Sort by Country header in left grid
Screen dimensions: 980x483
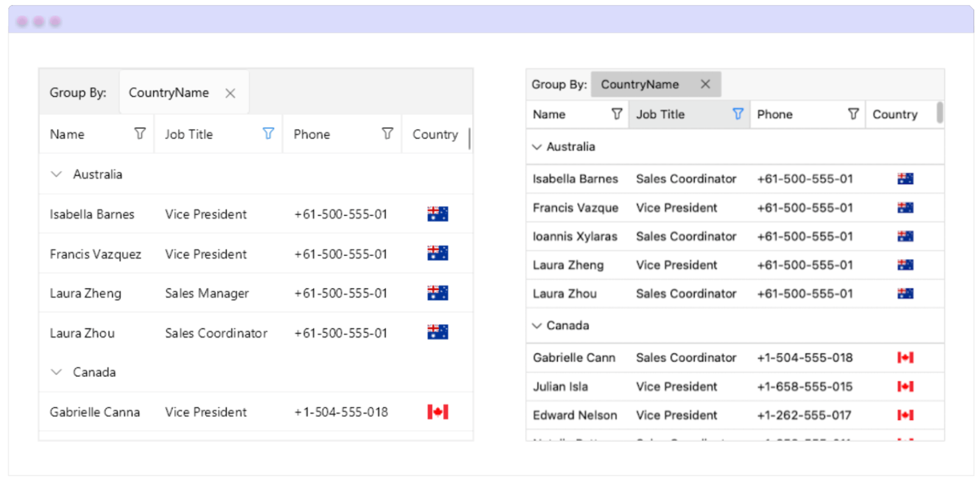tap(435, 134)
